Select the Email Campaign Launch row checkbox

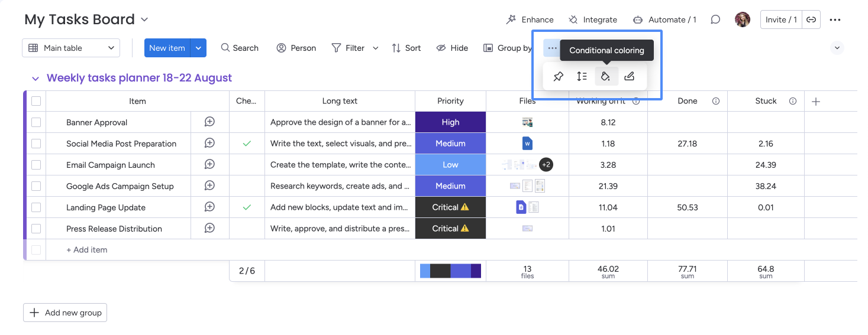coord(36,165)
